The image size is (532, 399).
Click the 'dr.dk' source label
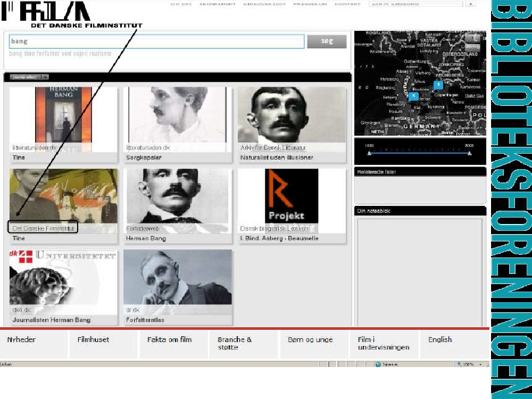[132, 310]
